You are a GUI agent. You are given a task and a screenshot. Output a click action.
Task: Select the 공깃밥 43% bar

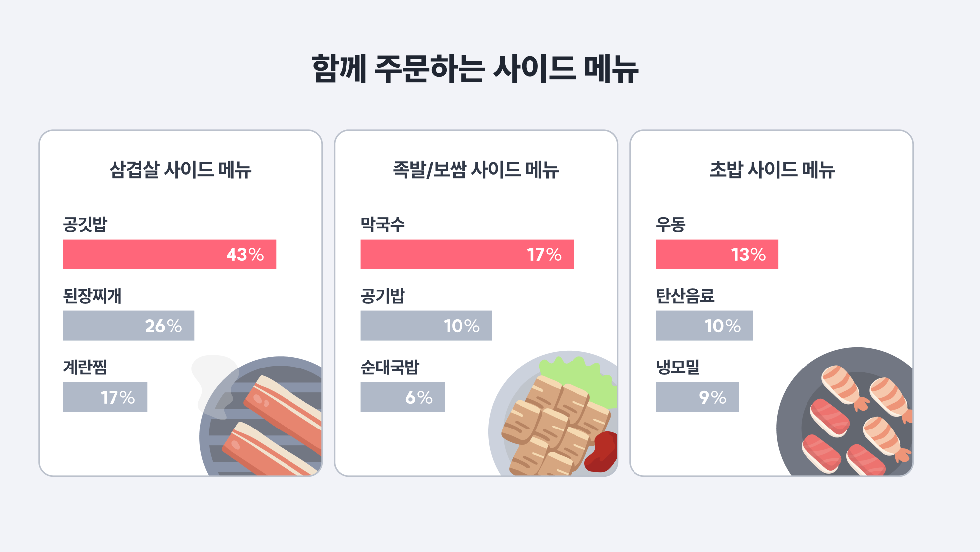pos(170,254)
